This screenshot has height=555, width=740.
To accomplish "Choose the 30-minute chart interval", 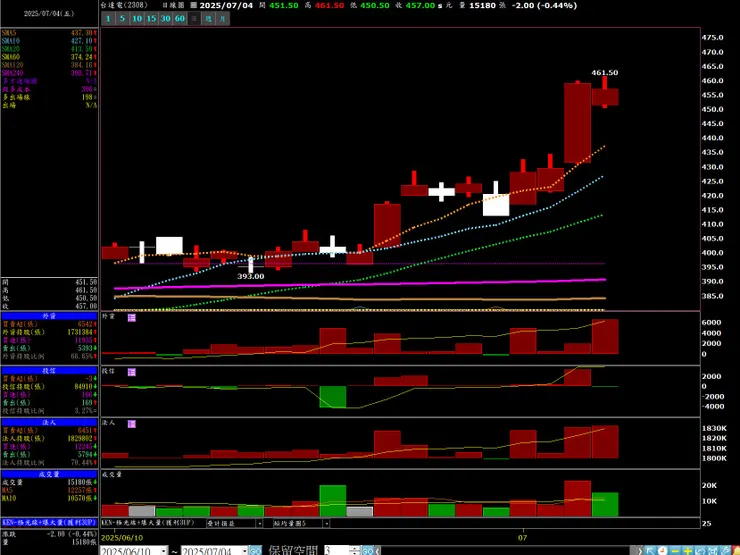I will pos(165,18).
